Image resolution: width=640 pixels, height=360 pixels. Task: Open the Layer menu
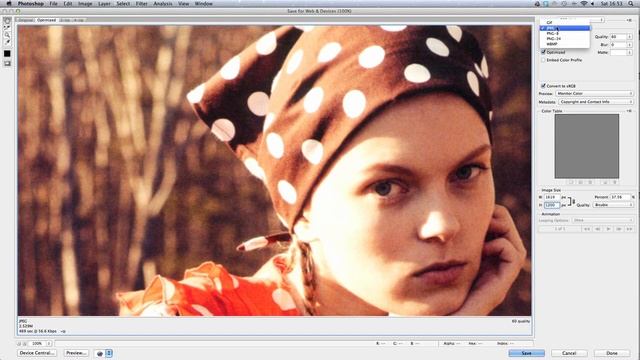[x=104, y=4]
